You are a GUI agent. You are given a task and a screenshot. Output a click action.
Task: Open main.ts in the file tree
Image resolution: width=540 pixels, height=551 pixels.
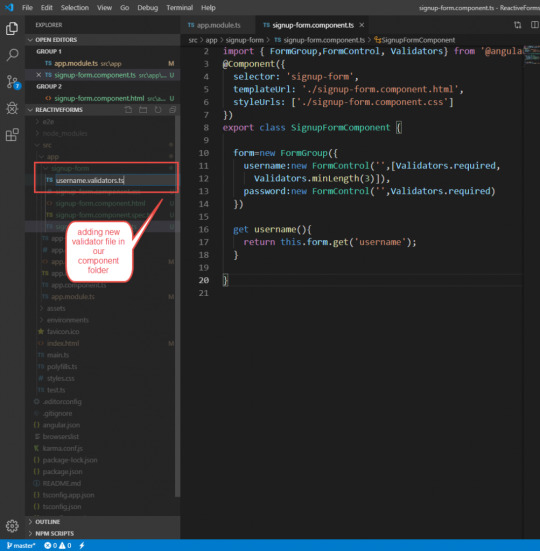58,355
